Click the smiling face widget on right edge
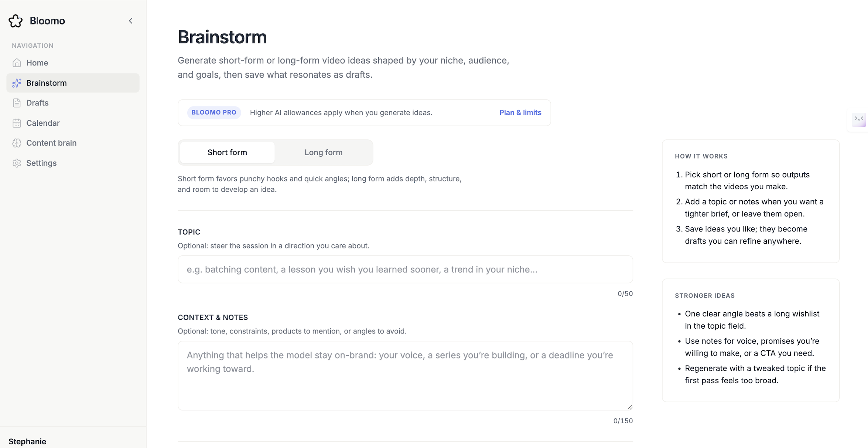Viewport: 868px width, 448px height. click(859, 120)
